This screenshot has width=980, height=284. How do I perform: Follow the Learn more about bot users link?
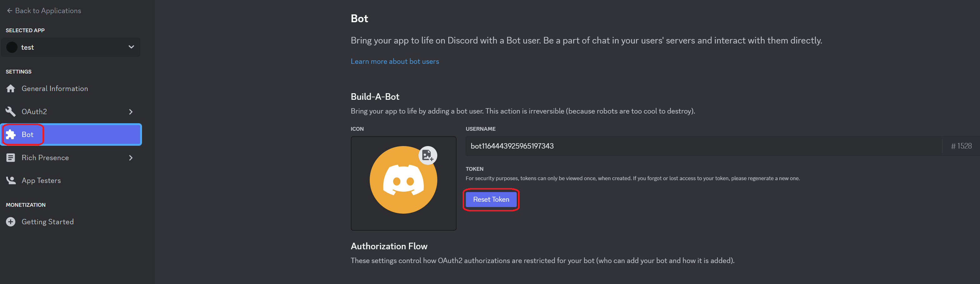point(394,62)
